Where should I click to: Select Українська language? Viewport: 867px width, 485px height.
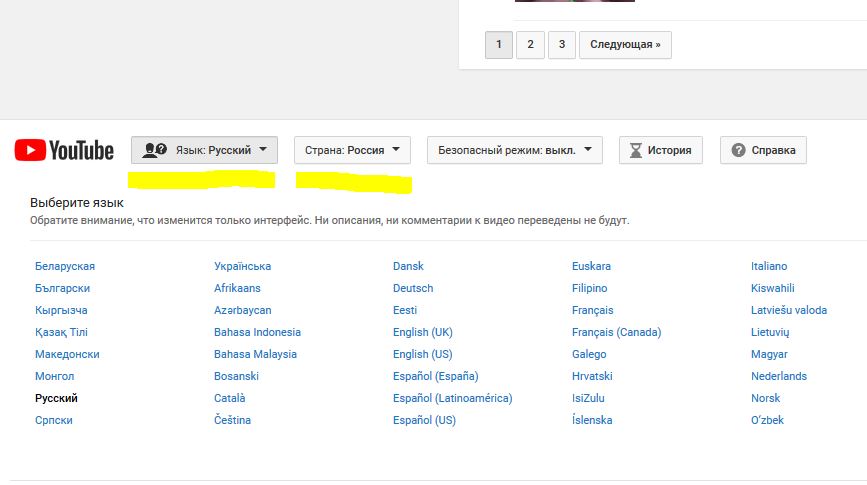coord(242,266)
